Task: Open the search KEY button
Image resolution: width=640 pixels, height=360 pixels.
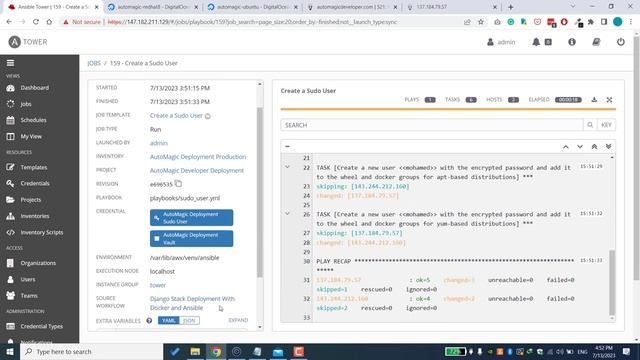Action: 606,125
